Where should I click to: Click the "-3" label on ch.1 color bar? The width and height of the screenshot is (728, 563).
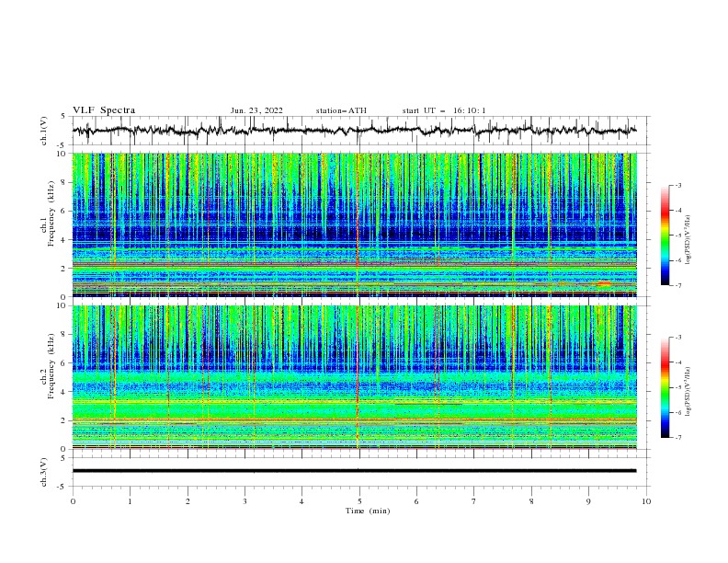coord(678,186)
